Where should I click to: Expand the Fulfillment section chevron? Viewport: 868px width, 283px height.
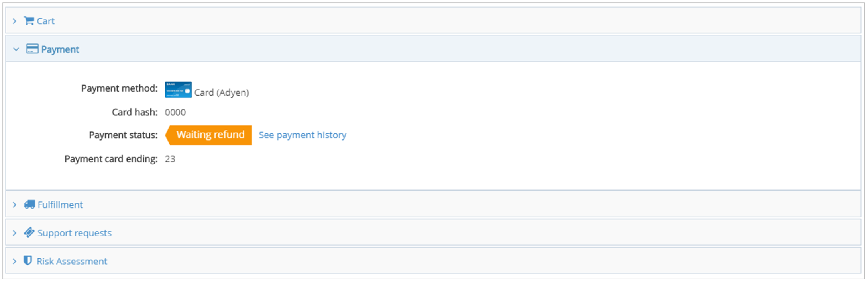click(x=15, y=205)
